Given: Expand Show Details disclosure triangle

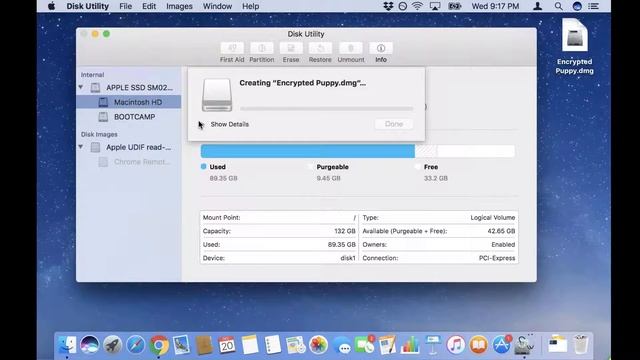Looking at the screenshot, I should (201, 124).
